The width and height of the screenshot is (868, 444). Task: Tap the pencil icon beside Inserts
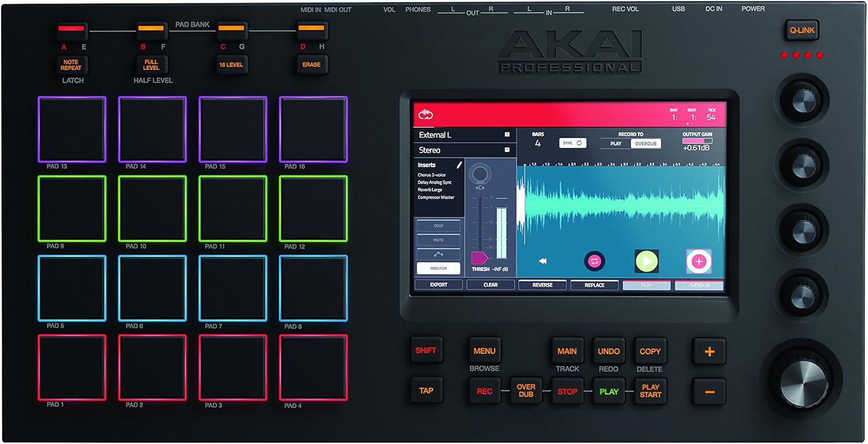click(459, 165)
